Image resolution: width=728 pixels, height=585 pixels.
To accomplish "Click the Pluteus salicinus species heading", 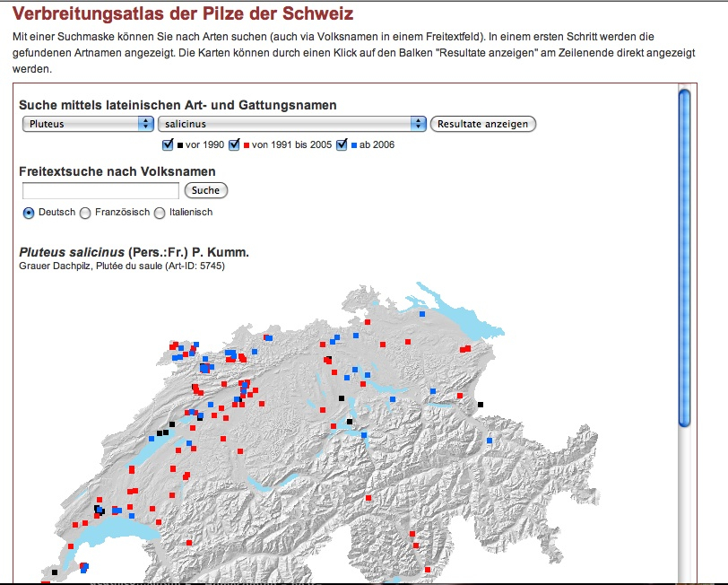I will [x=134, y=252].
